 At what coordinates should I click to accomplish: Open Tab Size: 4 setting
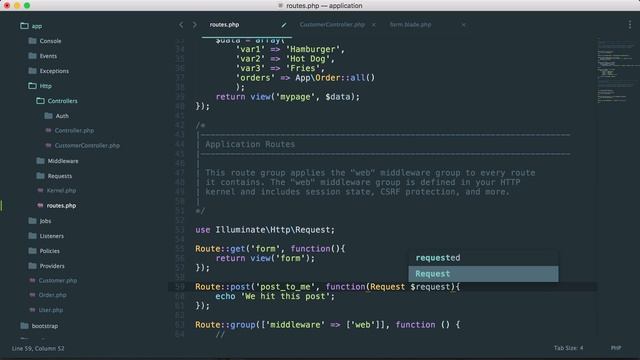pos(568,348)
